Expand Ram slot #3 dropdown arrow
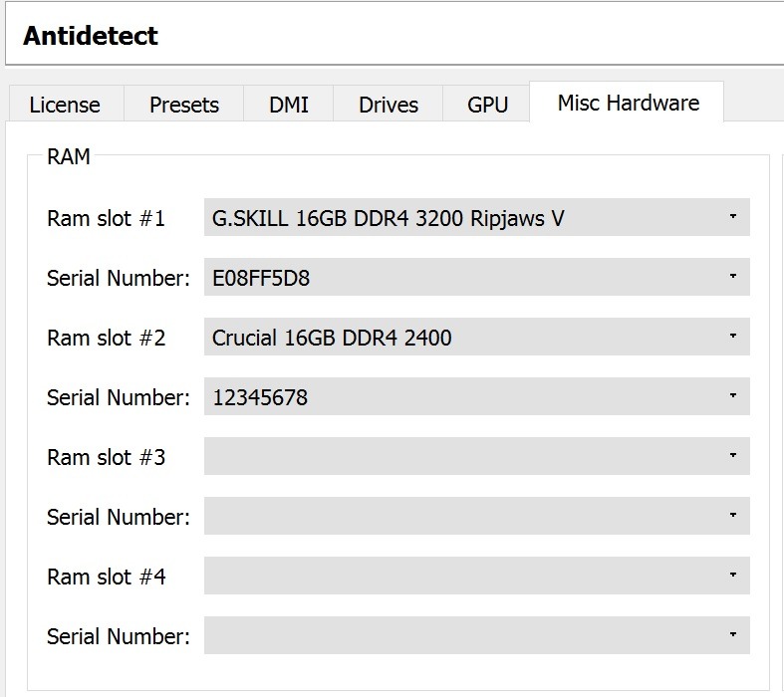 (732, 456)
